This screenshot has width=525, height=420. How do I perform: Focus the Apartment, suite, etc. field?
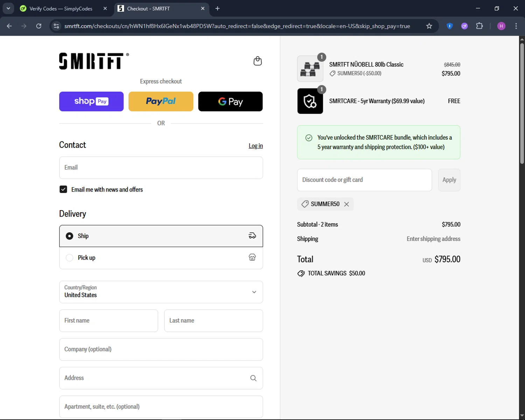click(x=161, y=407)
